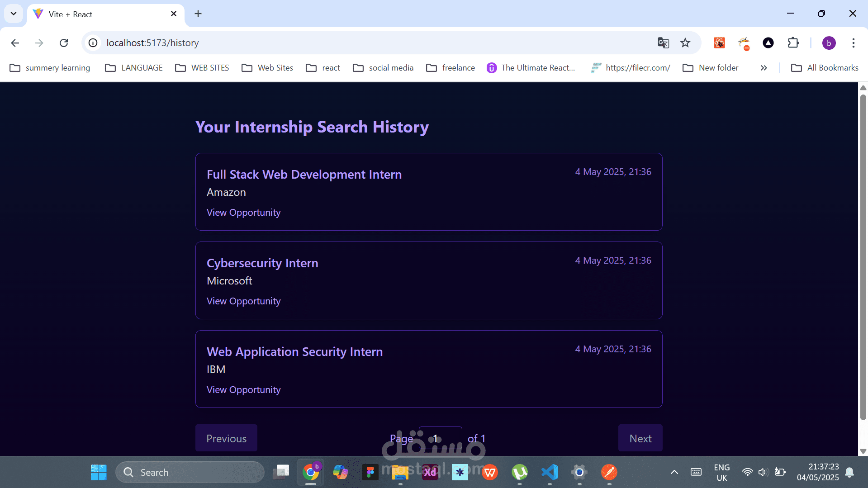Switch to Chrome in the taskbar
The image size is (868, 488).
tap(311, 472)
